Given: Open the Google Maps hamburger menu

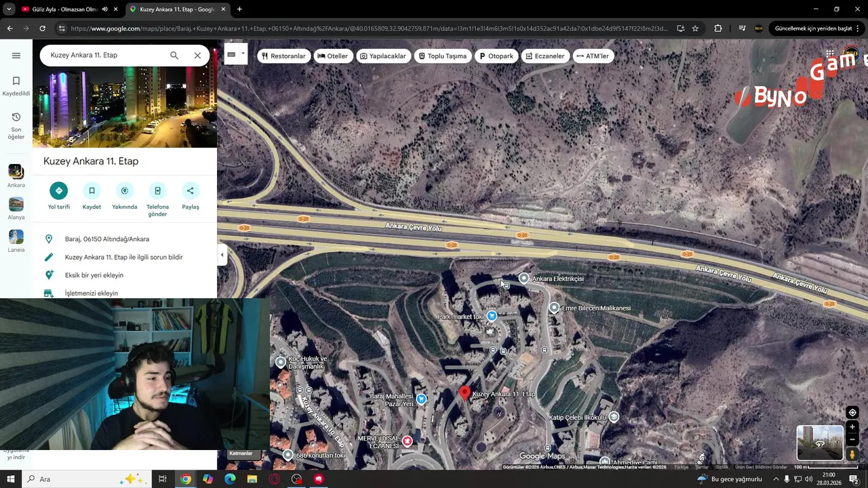Looking at the screenshot, I should [16, 56].
